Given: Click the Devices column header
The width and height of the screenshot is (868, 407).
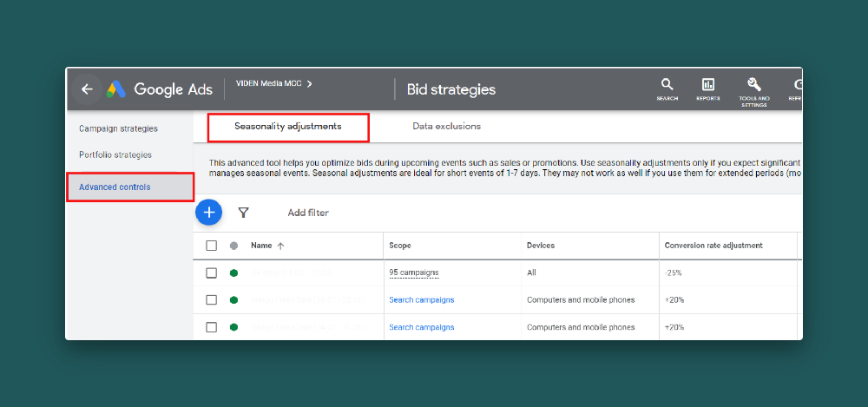Looking at the screenshot, I should [x=541, y=246].
